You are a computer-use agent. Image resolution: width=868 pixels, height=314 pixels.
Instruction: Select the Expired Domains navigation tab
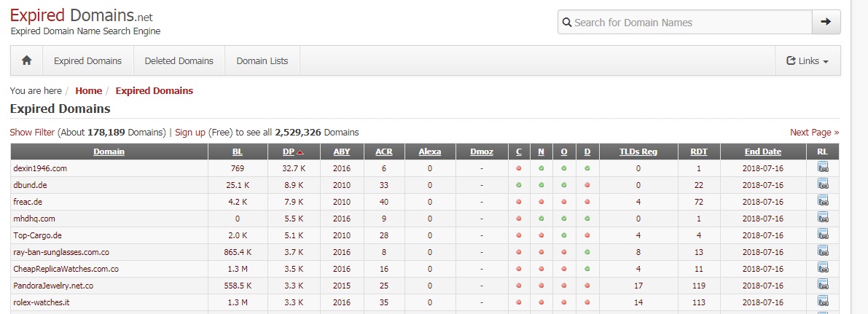coord(87,61)
